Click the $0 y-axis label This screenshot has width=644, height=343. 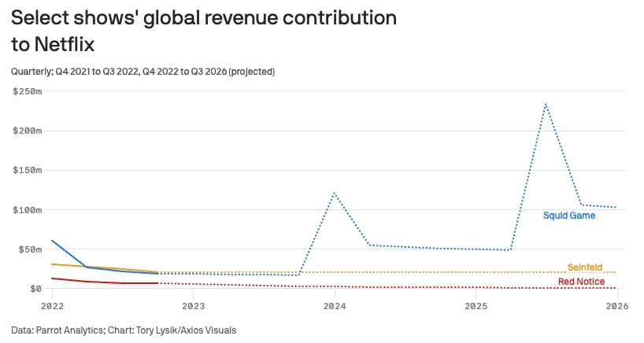pyautogui.click(x=35, y=289)
